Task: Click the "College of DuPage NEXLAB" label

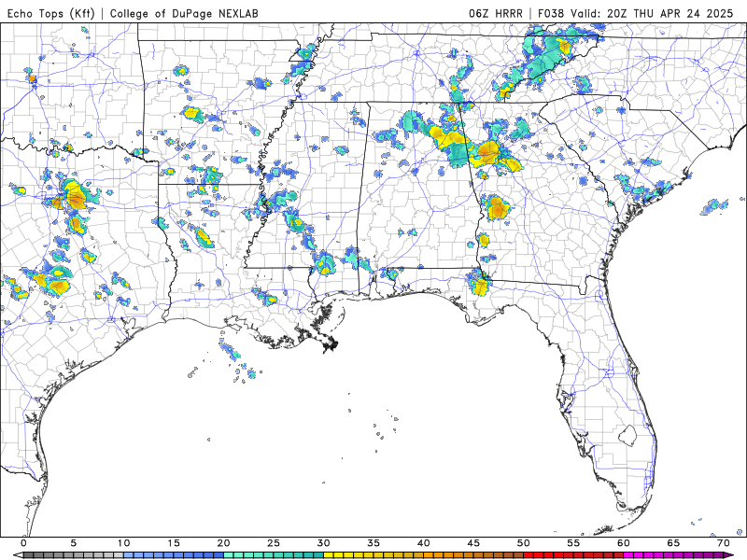Action: [184, 13]
